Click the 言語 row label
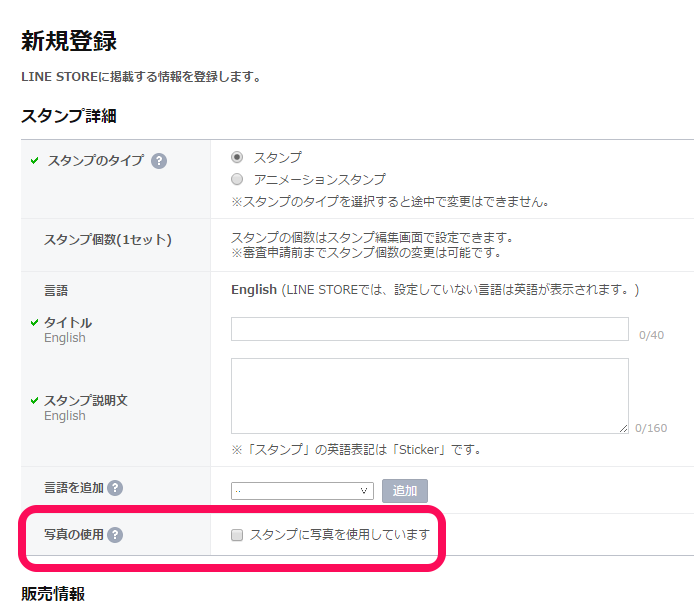 [56, 291]
